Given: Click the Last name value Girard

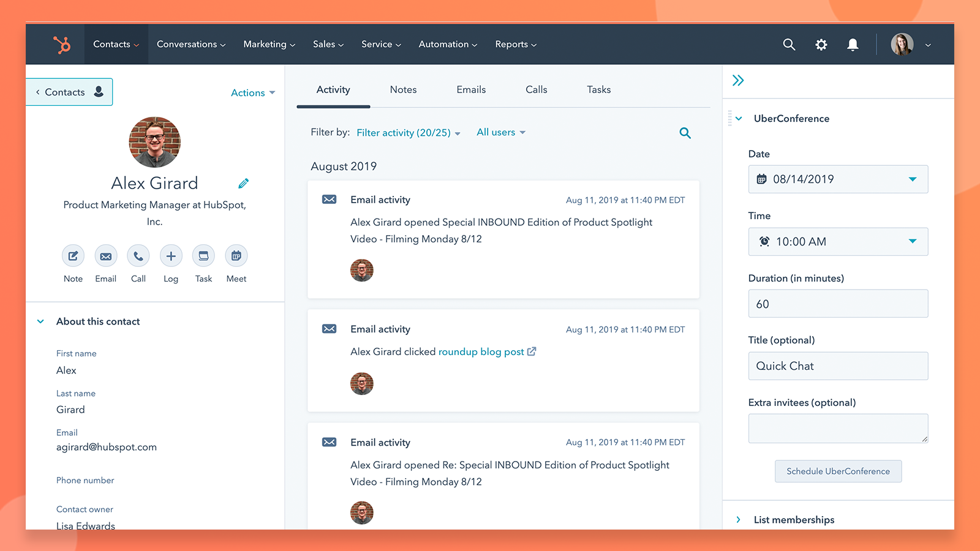Looking at the screenshot, I should coord(70,410).
